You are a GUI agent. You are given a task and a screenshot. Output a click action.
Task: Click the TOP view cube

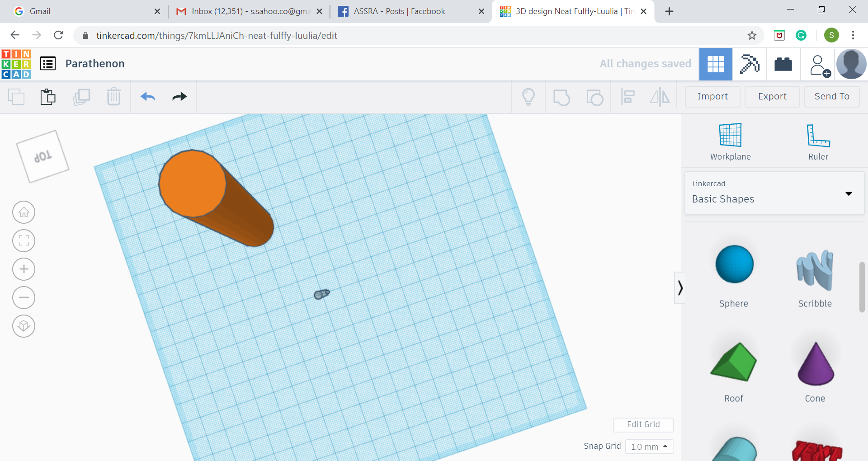tap(42, 156)
